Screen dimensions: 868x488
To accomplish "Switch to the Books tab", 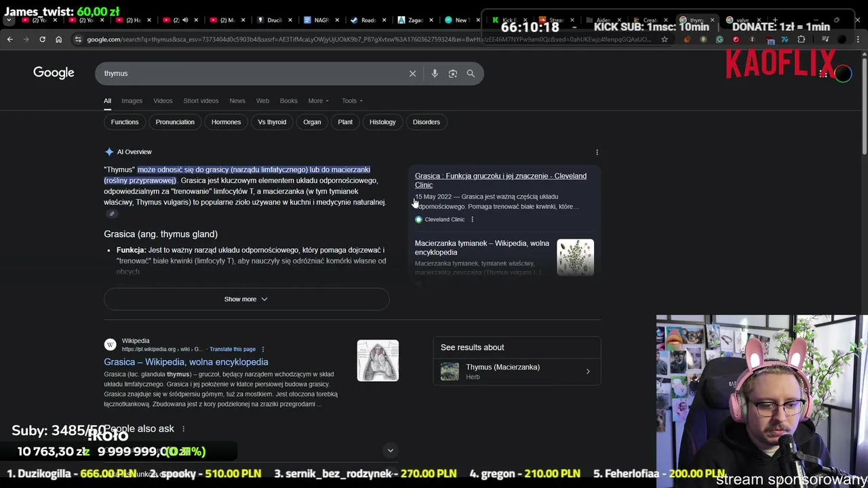I will 289,101.
